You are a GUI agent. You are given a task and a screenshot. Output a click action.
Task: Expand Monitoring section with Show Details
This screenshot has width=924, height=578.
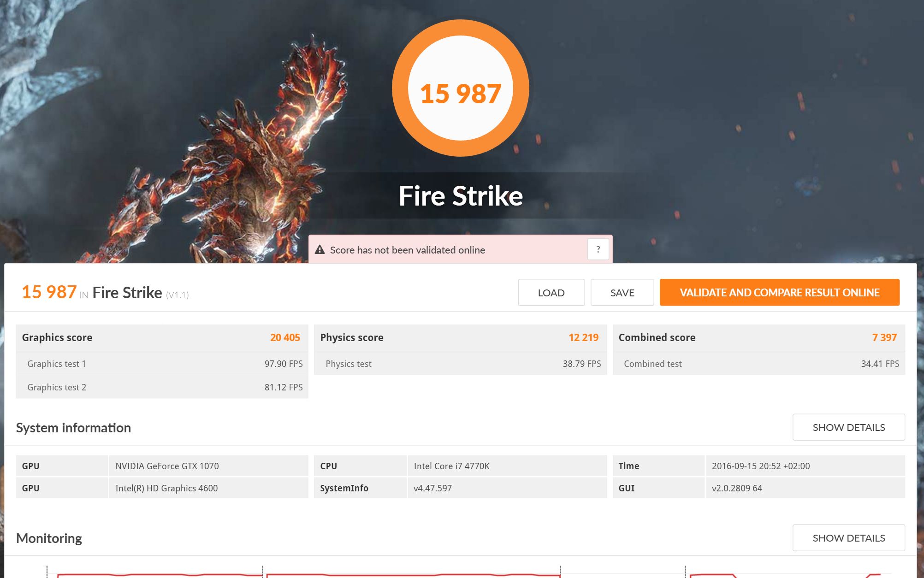pos(848,538)
